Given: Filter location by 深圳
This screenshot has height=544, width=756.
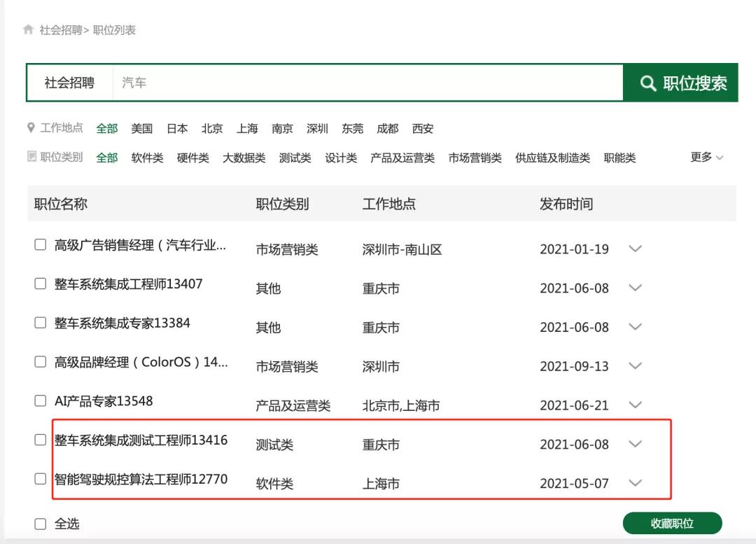Looking at the screenshot, I should pos(317,129).
